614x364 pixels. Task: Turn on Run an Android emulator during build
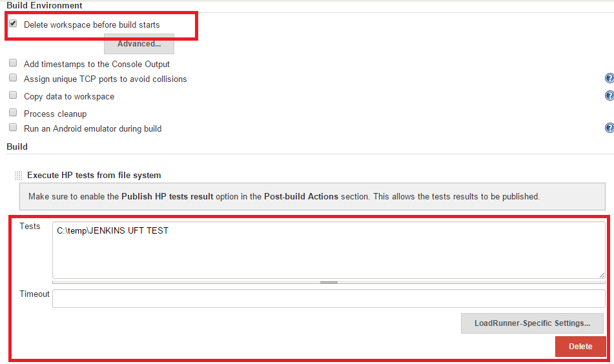tap(13, 128)
